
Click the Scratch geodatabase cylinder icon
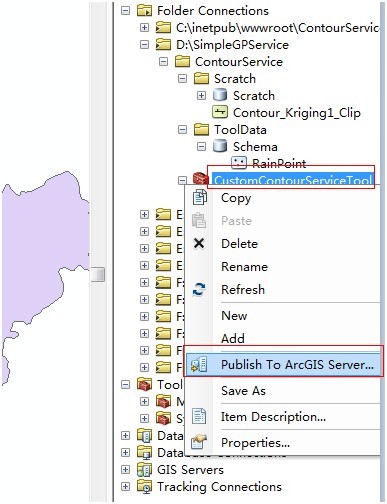pos(220,95)
